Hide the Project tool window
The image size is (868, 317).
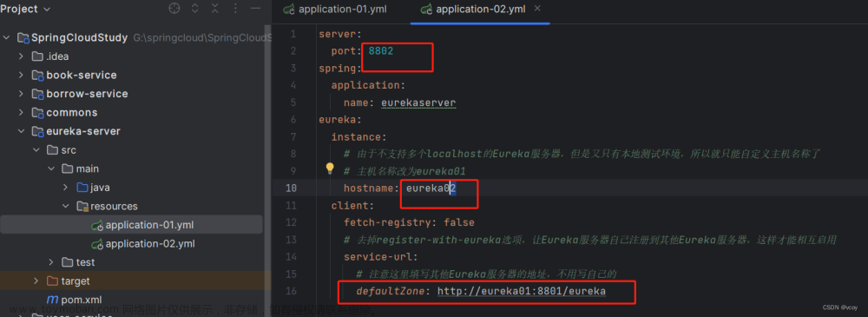255,9
